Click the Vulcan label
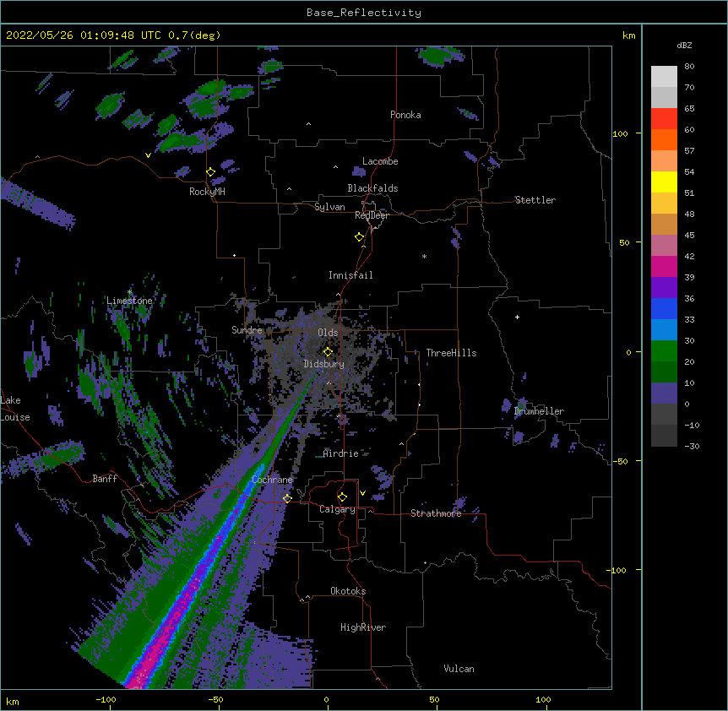The image size is (728, 711). 459,669
